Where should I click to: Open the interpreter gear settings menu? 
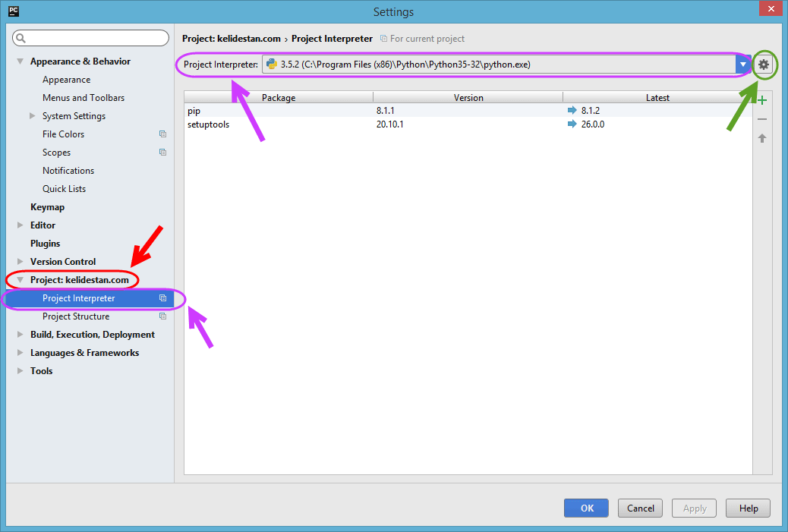[x=764, y=65]
